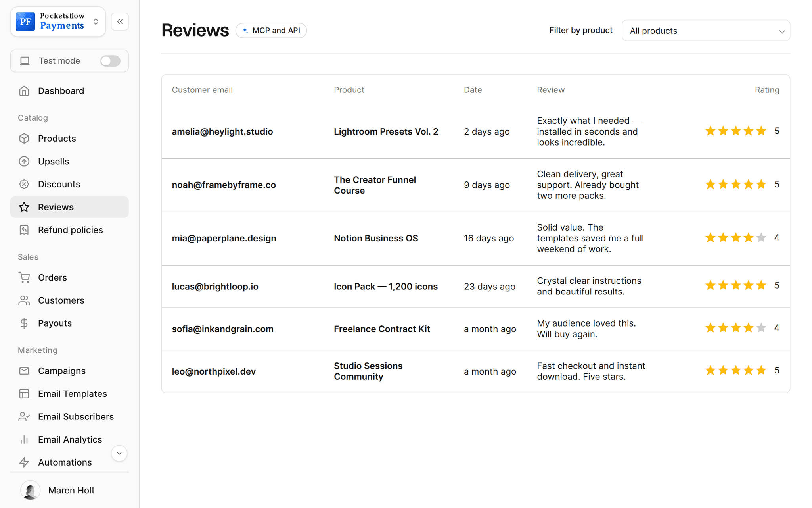Open the All products filter dropdown
The height and width of the screenshot is (508, 812).
pos(706,31)
